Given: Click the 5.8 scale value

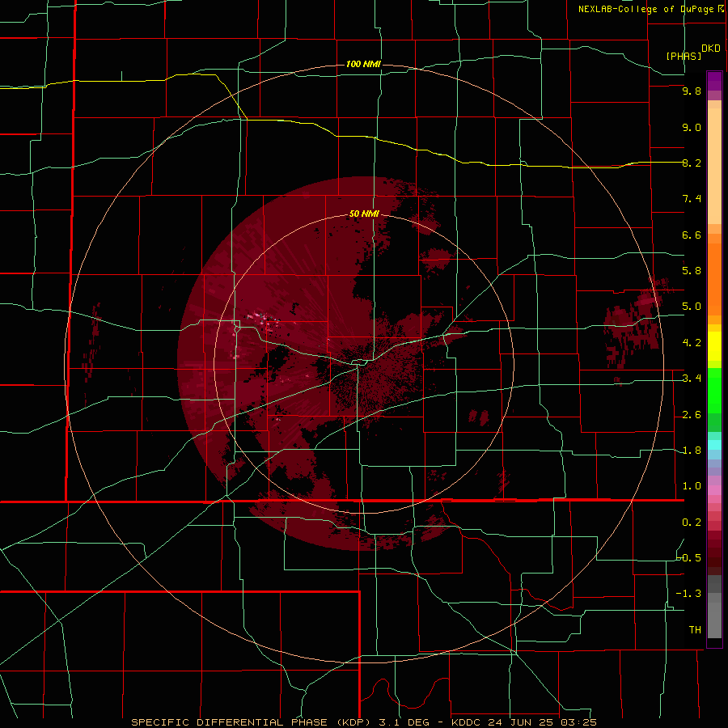Looking at the screenshot, I should [x=692, y=271].
